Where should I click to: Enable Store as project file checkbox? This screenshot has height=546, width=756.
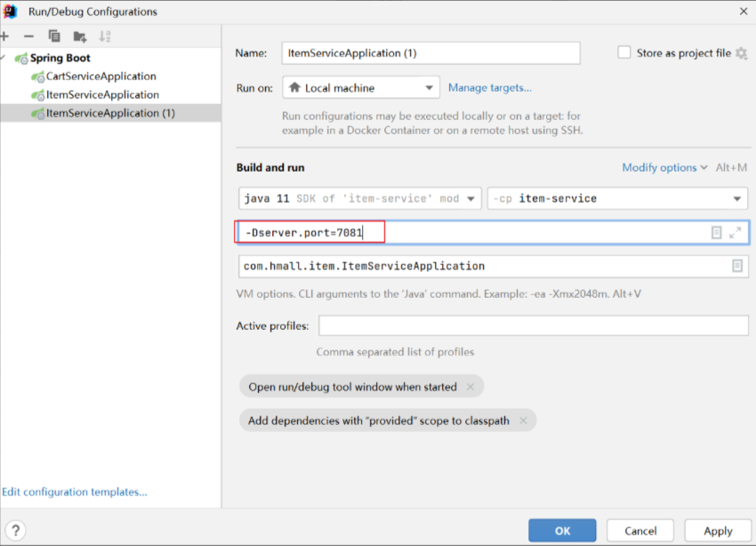pyautogui.click(x=623, y=52)
